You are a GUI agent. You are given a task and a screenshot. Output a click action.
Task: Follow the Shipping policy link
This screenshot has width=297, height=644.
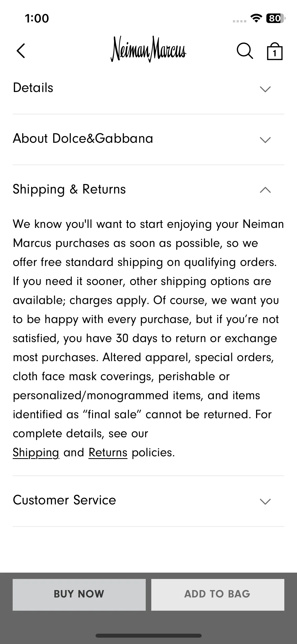pyautogui.click(x=36, y=453)
